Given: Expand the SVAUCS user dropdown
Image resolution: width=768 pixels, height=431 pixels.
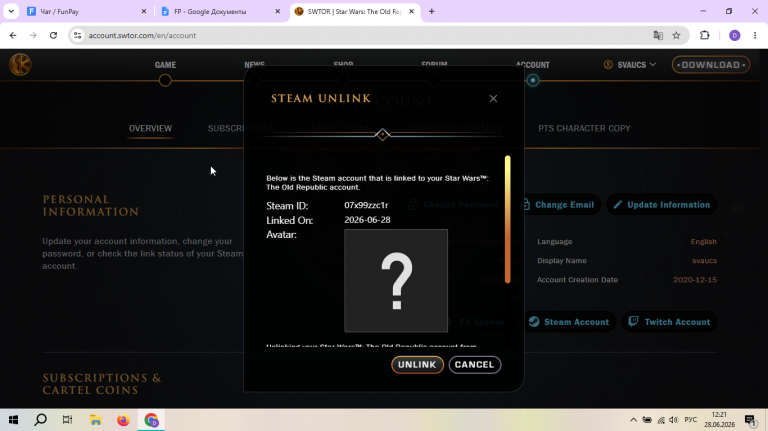Looking at the screenshot, I should click(630, 65).
